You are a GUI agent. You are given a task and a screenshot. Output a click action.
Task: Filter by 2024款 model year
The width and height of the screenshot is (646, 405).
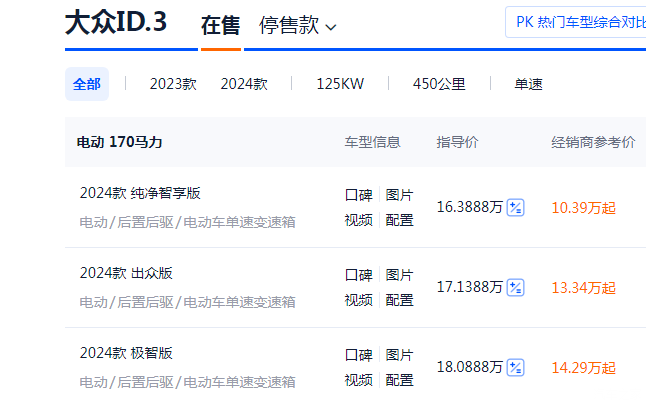click(x=244, y=84)
